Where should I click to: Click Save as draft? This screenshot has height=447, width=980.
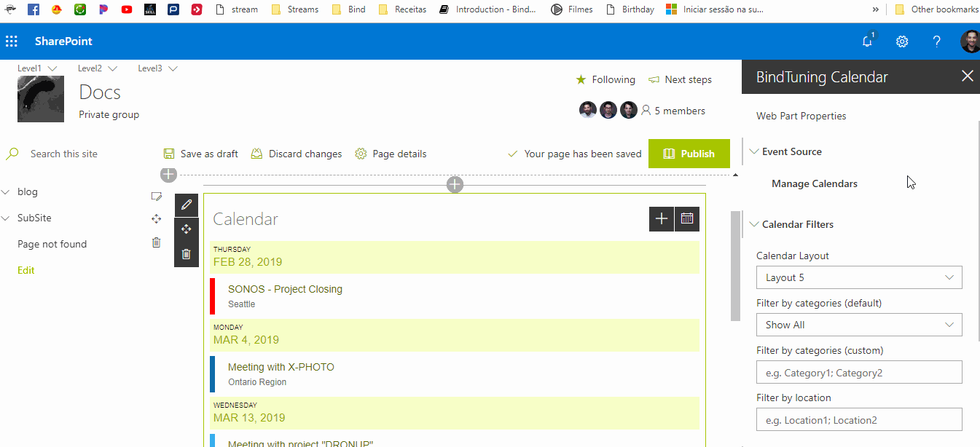(201, 154)
